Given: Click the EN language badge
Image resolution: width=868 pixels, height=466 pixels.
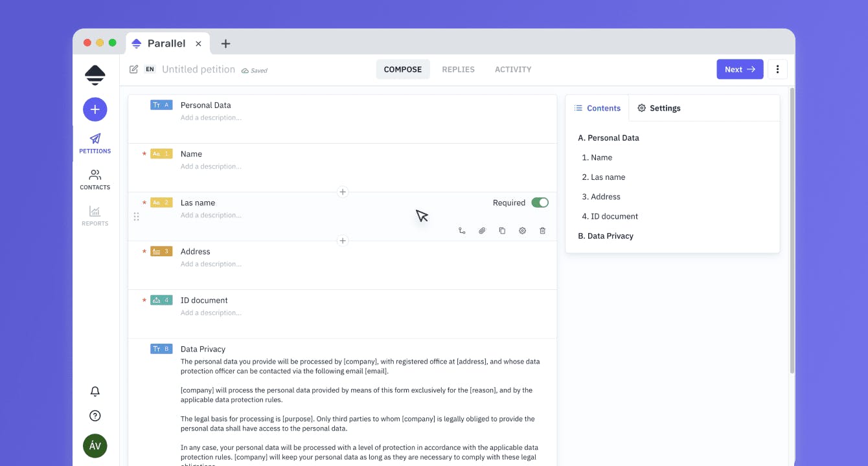Looking at the screenshot, I should pos(150,69).
